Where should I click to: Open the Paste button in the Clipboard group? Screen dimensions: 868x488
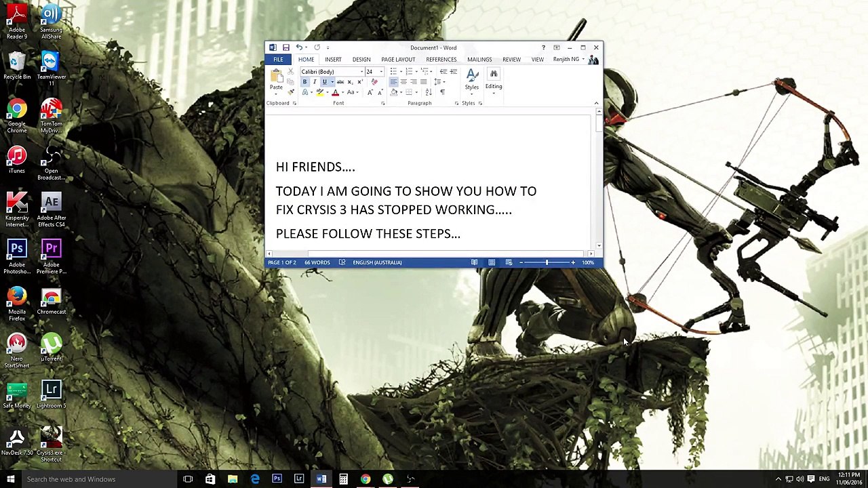(x=276, y=80)
